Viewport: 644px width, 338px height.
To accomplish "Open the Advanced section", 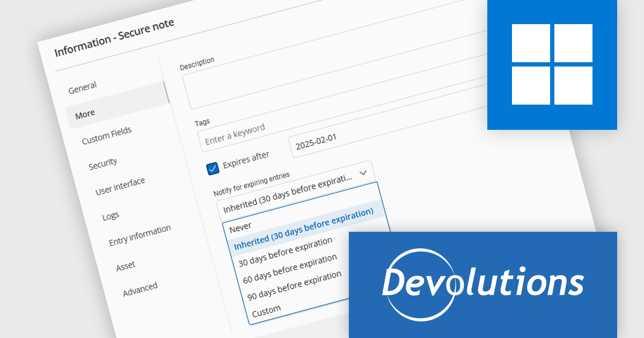I will 140,289.
